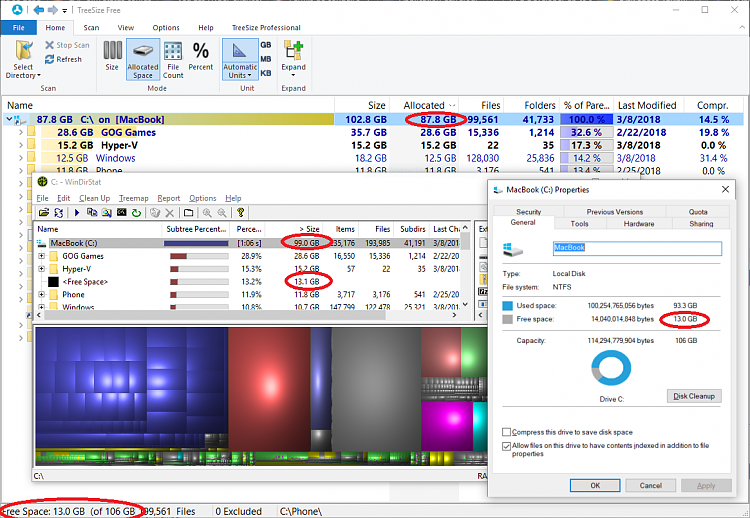Collapse the TreeSize ribbon with the chevron
This screenshot has height=518, width=750.
(x=742, y=28)
